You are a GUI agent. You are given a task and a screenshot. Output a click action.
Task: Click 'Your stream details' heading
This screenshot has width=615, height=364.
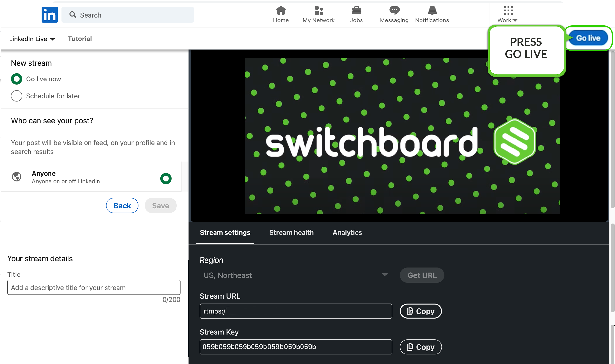point(40,259)
